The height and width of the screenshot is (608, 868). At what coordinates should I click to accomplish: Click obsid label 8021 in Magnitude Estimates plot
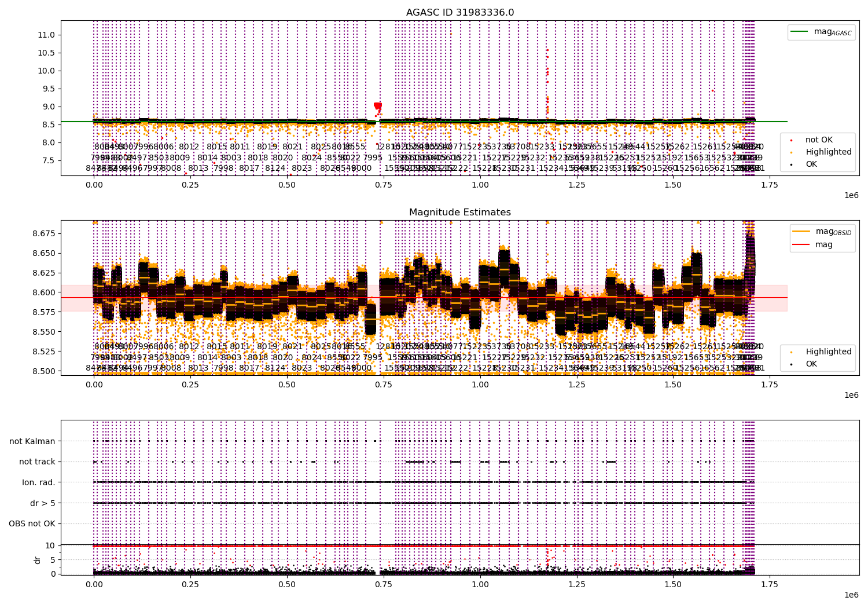[x=292, y=346]
